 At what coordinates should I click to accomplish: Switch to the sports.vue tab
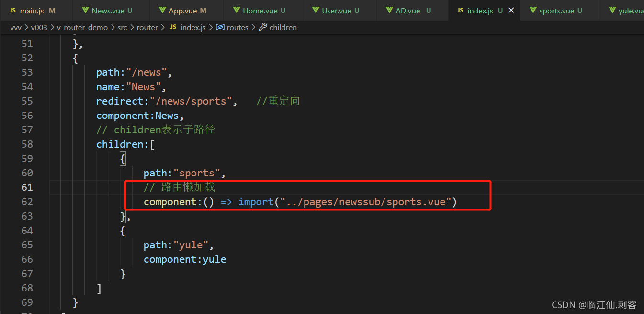point(560,11)
